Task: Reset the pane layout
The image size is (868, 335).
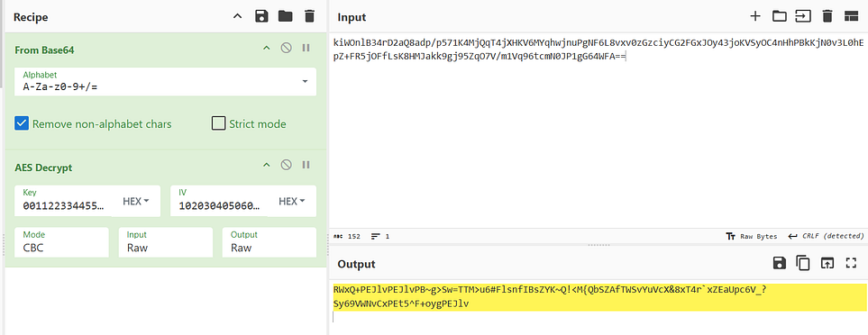Action: pos(851,16)
